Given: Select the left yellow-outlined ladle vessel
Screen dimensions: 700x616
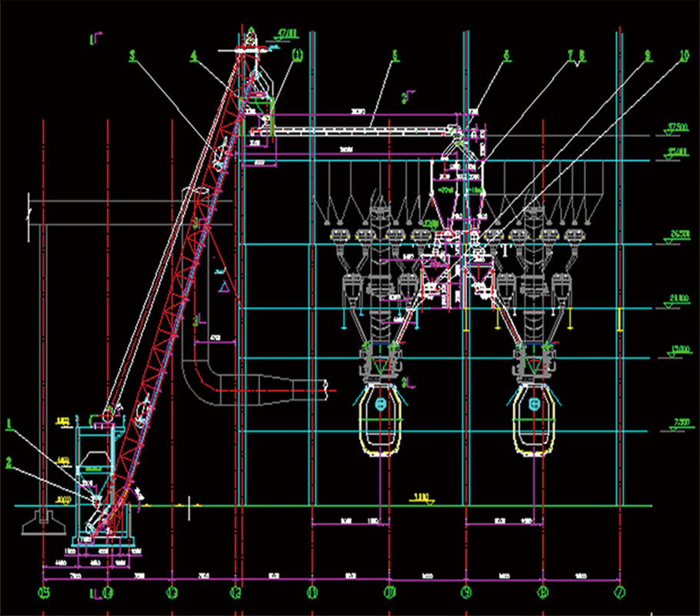Looking at the screenshot, I should click(382, 421).
